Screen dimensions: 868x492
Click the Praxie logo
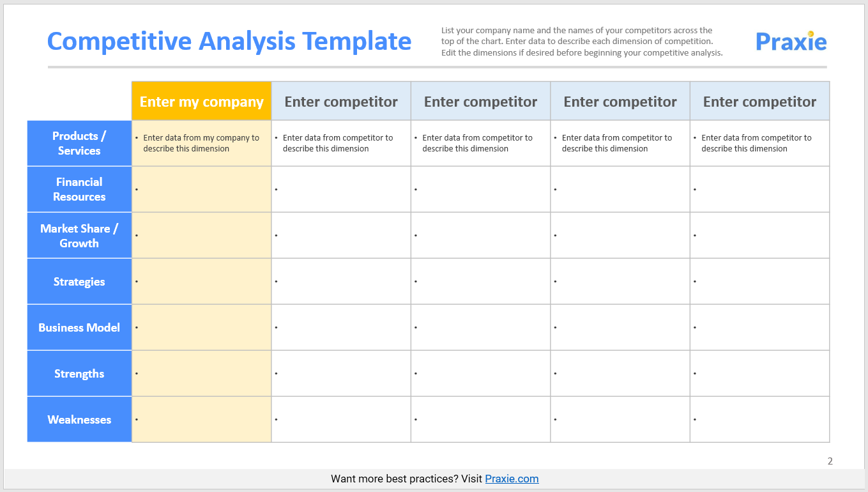(791, 41)
